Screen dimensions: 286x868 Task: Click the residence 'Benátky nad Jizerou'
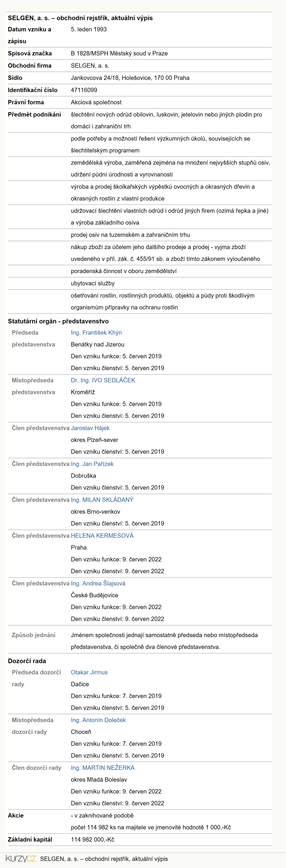click(97, 344)
